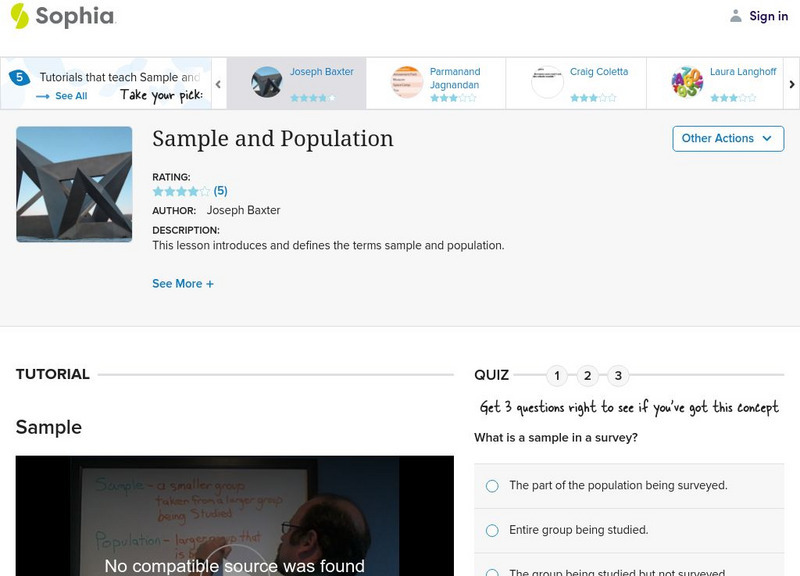The image size is (800, 576).
Task: Go to quiz question 1
Action: pyautogui.click(x=558, y=376)
